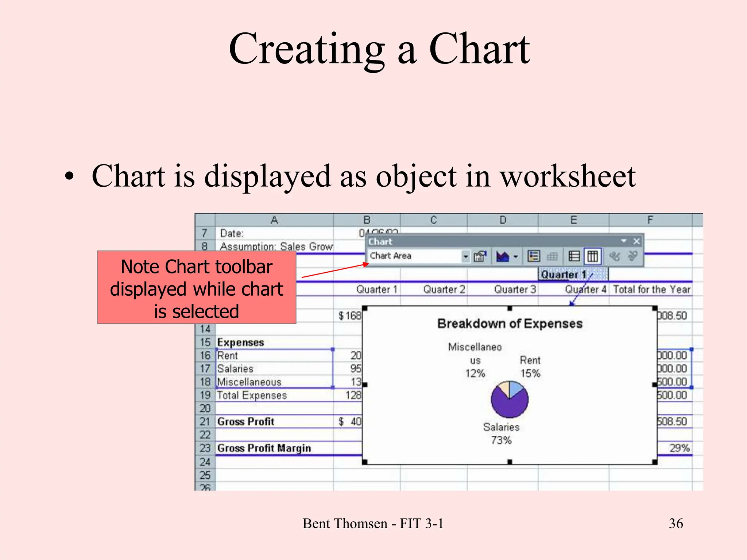The width and height of the screenshot is (747, 560).
Task: Select row 7 header
Action: pos(205,233)
